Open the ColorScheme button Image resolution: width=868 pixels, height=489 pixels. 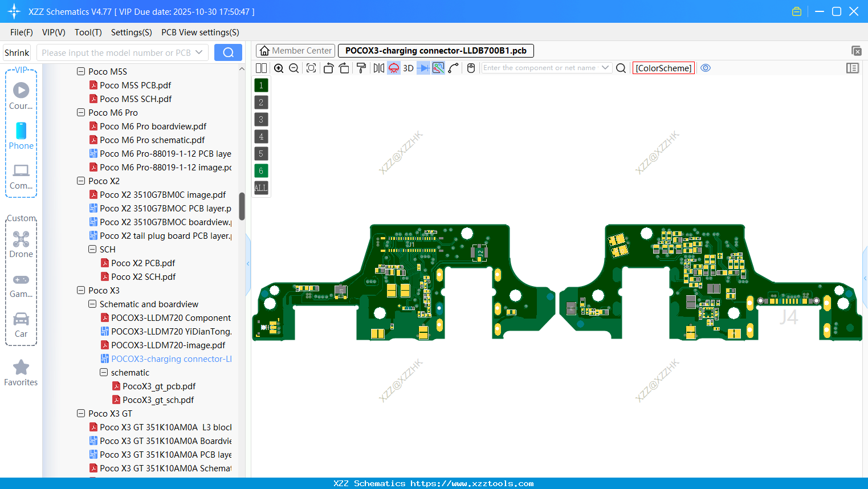[x=663, y=68]
